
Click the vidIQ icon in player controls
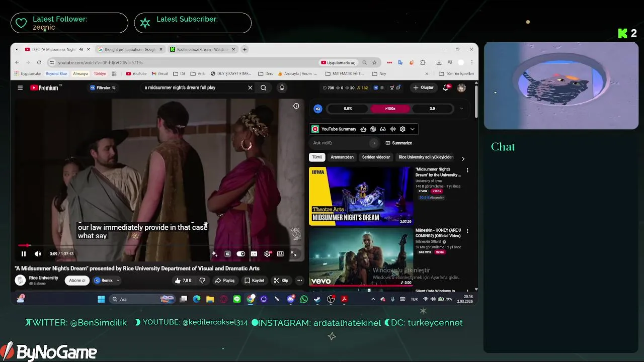(x=228, y=254)
